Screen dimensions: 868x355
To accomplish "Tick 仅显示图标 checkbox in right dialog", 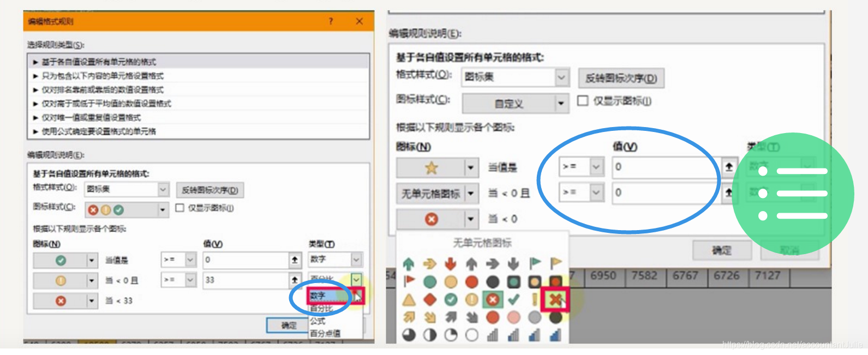I will pyautogui.click(x=583, y=101).
